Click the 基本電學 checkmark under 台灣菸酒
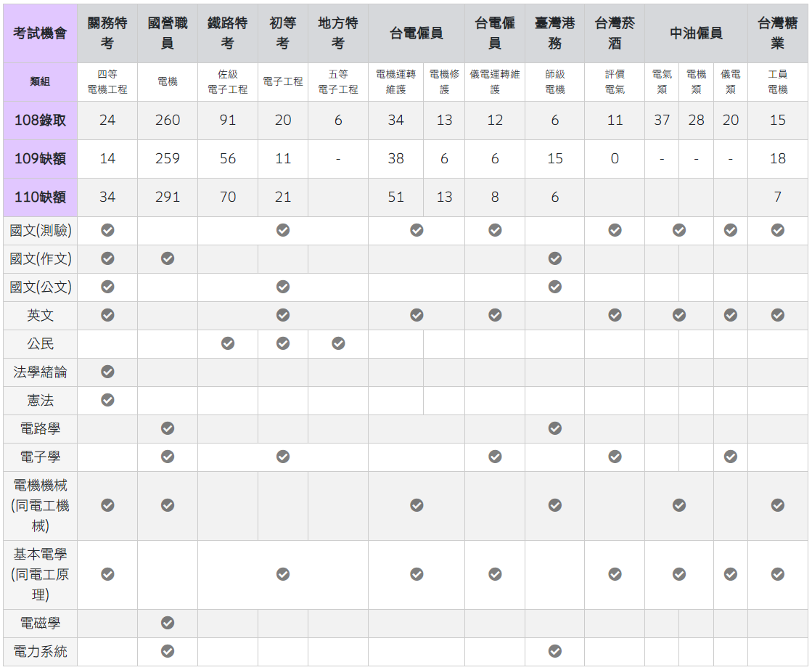Viewport: 812px width, 670px height. (x=615, y=574)
